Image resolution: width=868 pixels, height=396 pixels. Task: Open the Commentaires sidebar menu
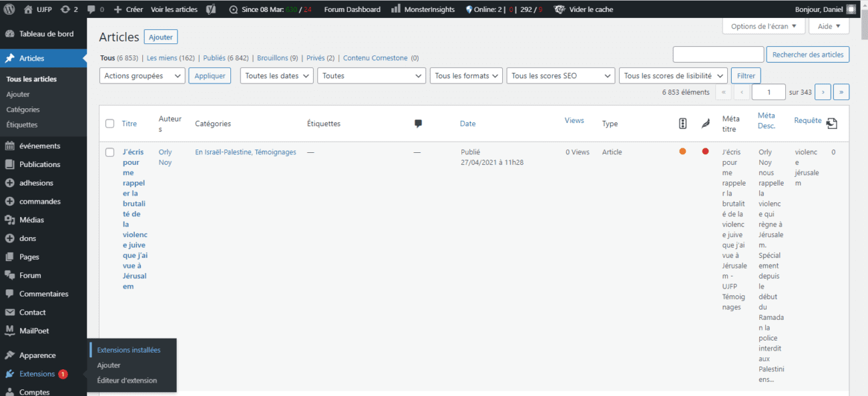click(43, 294)
